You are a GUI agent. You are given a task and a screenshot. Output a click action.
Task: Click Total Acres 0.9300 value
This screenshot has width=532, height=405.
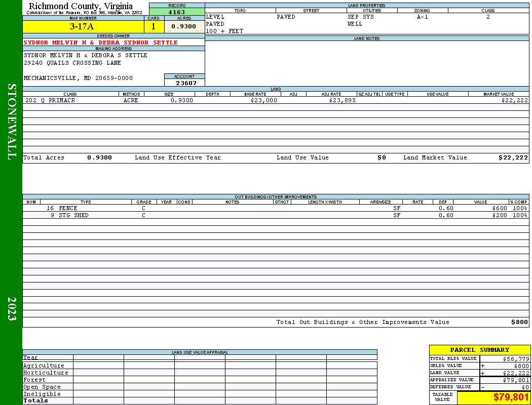[x=99, y=157]
